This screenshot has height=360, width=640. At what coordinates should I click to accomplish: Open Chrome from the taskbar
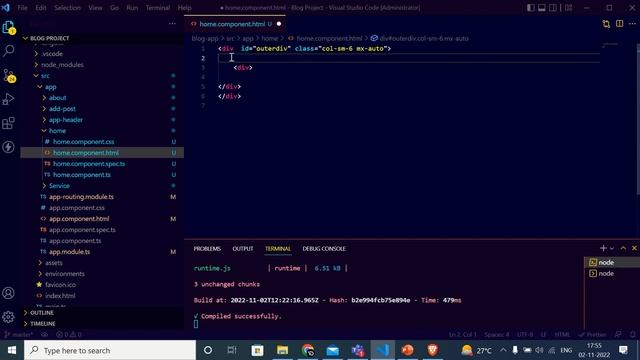(308, 350)
